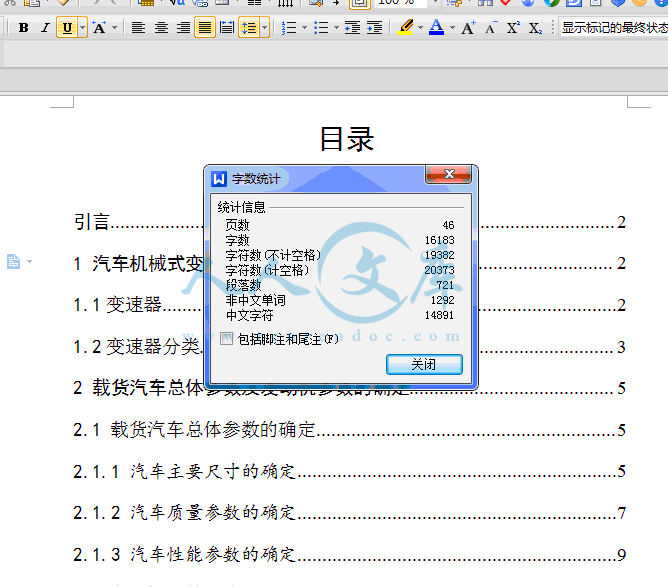The width and height of the screenshot is (668, 587).
Task: Click the WPS logo in dialog title
Action: pyautogui.click(x=219, y=179)
